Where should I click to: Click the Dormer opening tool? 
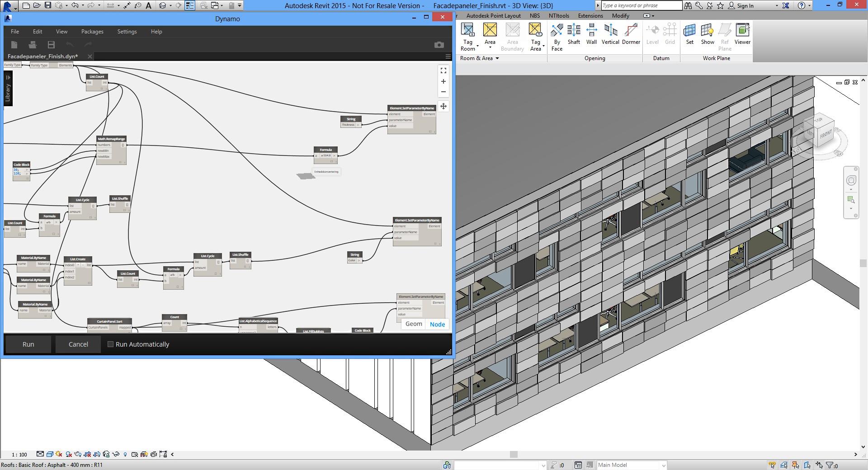[631, 35]
